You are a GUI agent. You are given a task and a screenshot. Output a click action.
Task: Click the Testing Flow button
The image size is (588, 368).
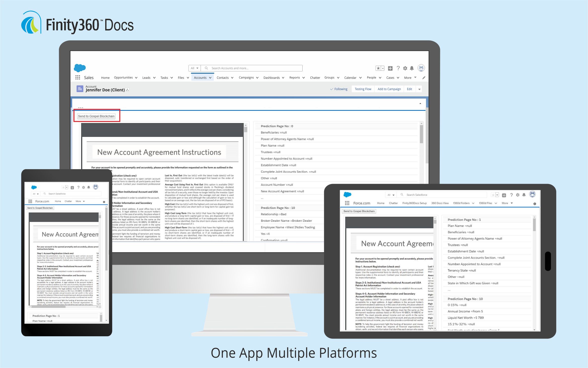tap(363, 89)
